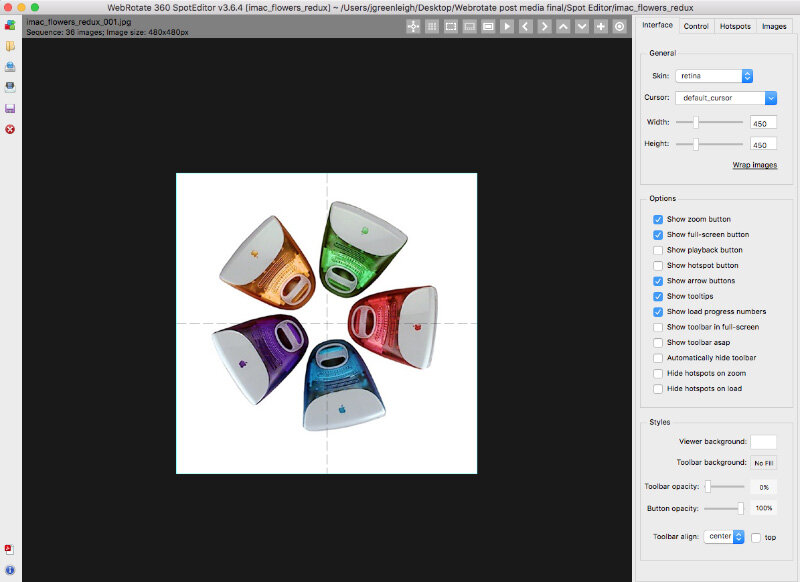Click the grid toolbar icon
The image size is (800, 582).
[432, 27]
